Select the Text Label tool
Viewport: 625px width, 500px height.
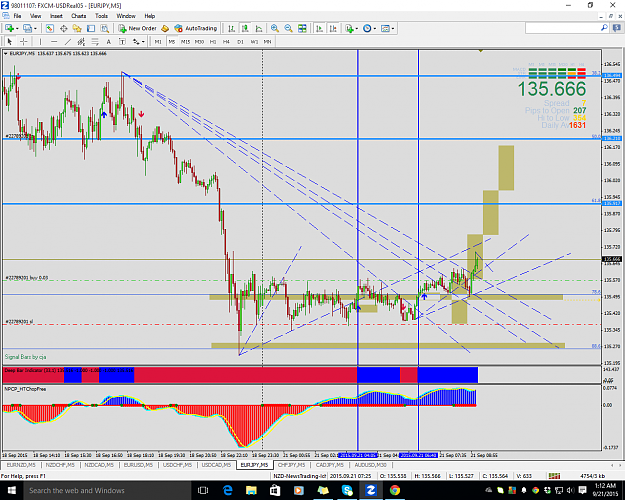pos(122,41)
